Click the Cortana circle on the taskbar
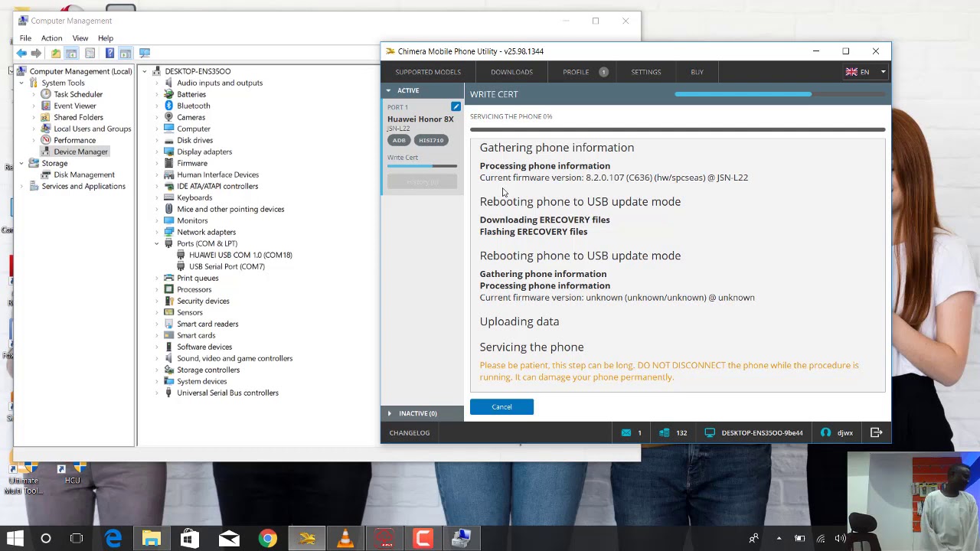The height and width of the screenshot is (551, 980). (46, 539)
